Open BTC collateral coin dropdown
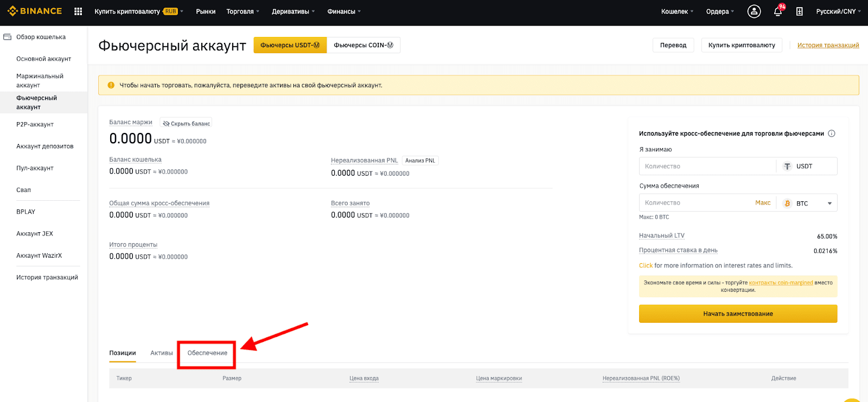 coord(808,203)
